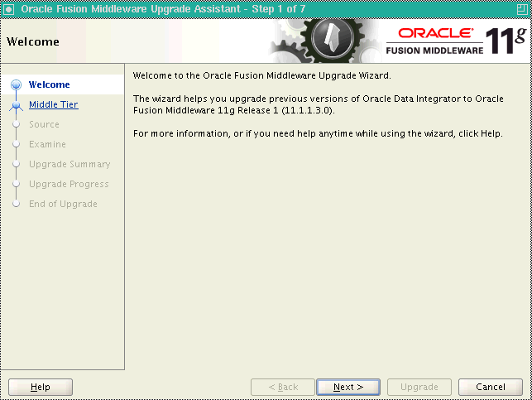Click the gear logo in header banner
Image resolution: width=532 pixels, height=400 pixels.
326,41
